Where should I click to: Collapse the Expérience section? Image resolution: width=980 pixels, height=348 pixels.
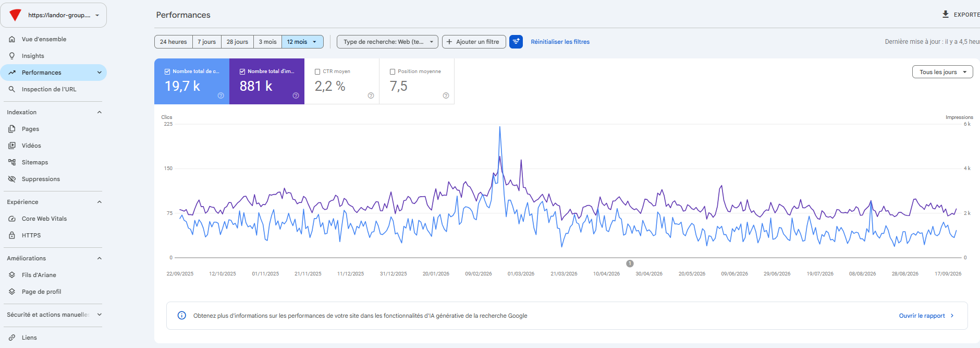pos(100,202)
